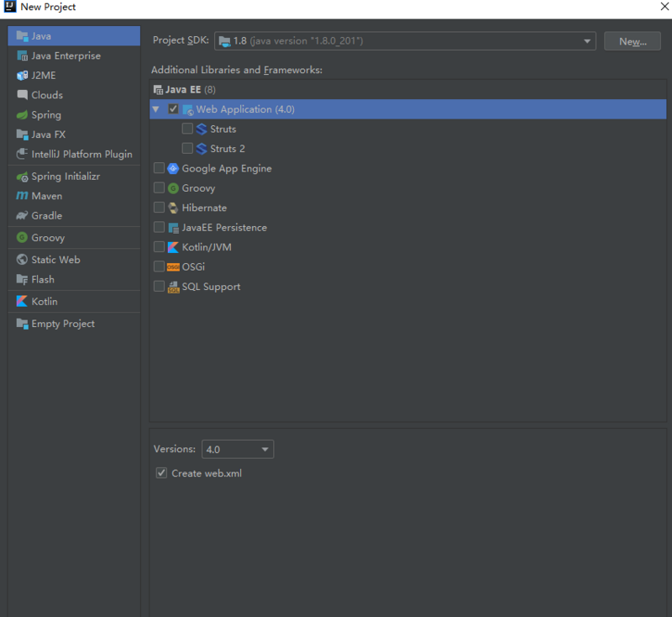Click the Java EE header icon

[x=158, y=90]
